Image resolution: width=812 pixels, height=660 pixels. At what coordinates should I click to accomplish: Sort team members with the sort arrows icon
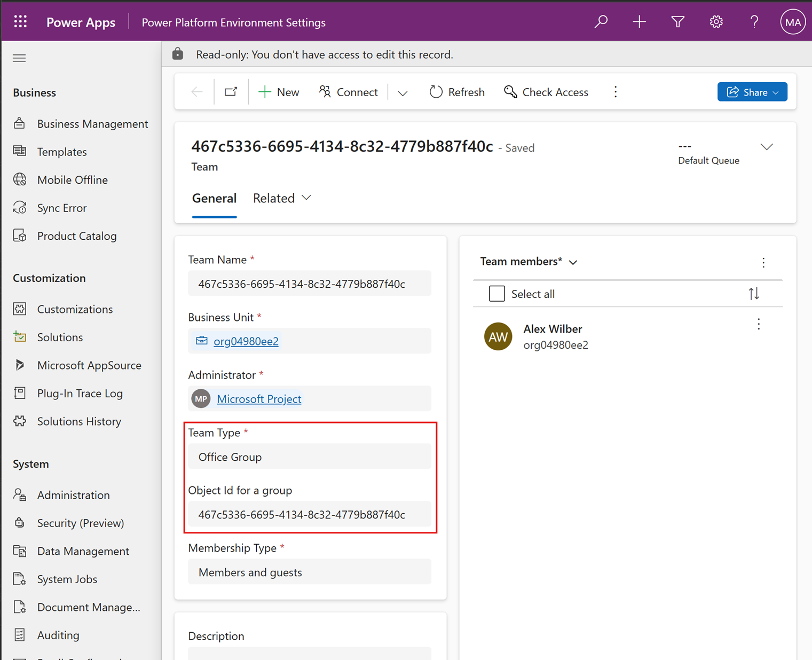754,294
